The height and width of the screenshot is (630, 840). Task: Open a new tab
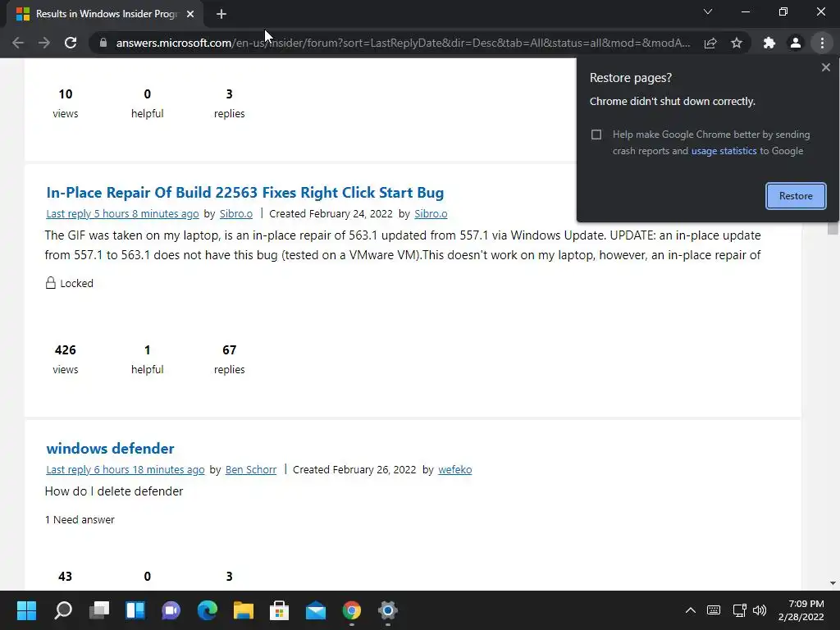(221, 14)
